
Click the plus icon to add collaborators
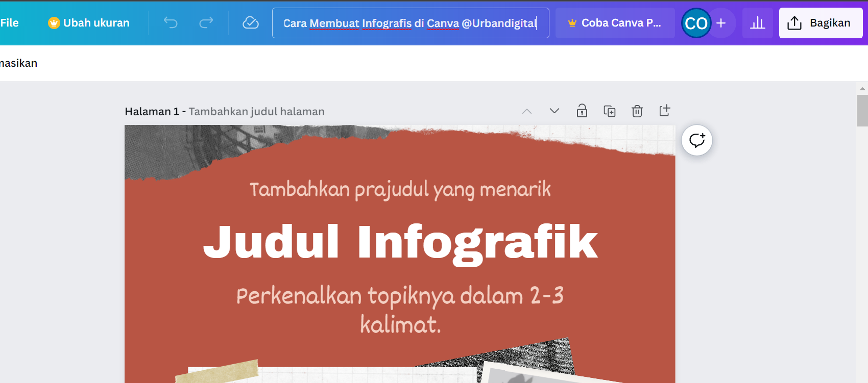pyautogui.click(x=721, y=23)
